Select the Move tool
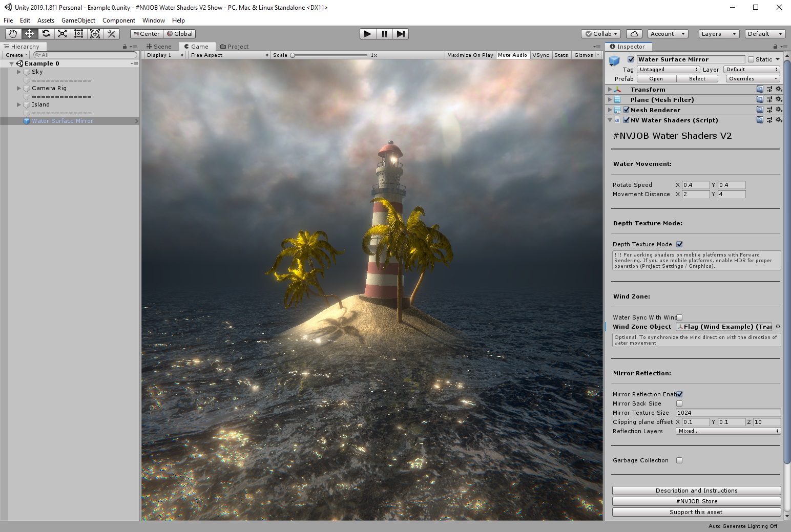This screenshot has width=791, height=532. (x=29, y=34)
